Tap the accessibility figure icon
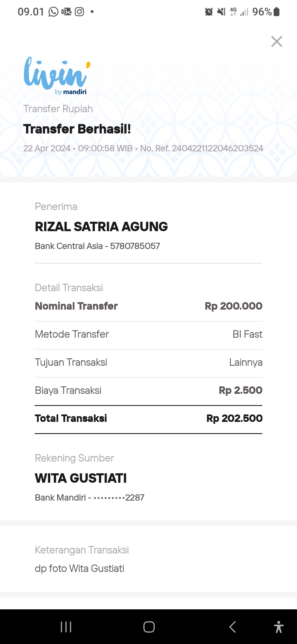This screenshot has width=297, height=644. click(x=279, y=627)
